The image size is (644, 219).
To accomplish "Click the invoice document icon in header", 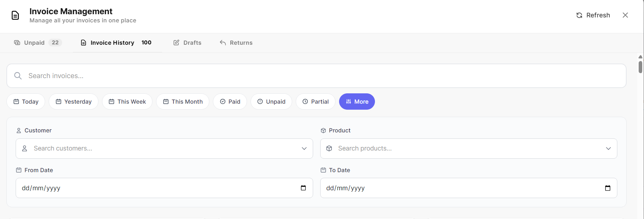I will point(15,15).
